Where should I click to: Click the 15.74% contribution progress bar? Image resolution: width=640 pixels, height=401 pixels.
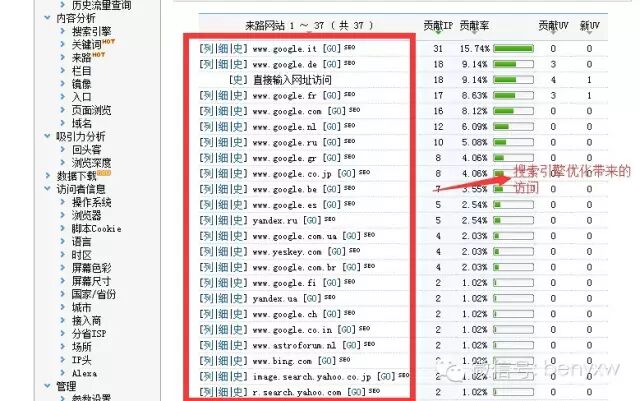point(513,49)
